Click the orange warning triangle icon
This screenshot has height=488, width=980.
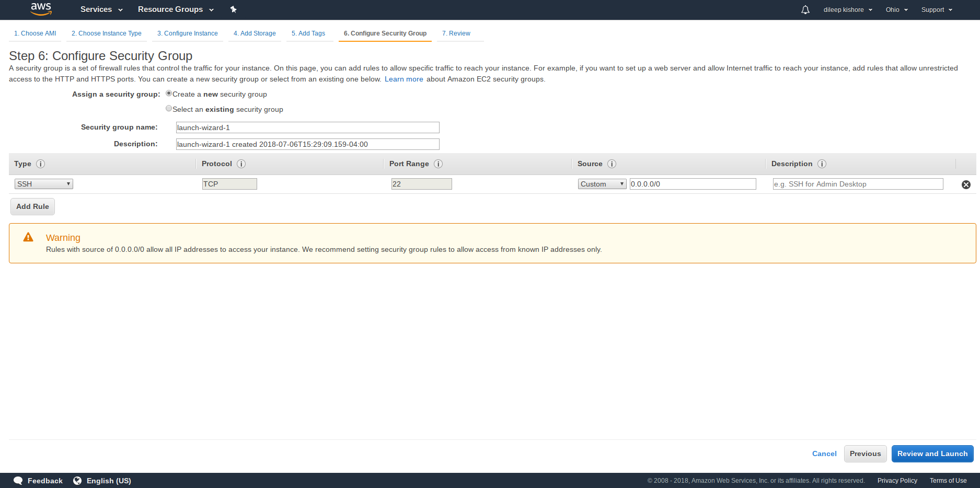(28, 237)
